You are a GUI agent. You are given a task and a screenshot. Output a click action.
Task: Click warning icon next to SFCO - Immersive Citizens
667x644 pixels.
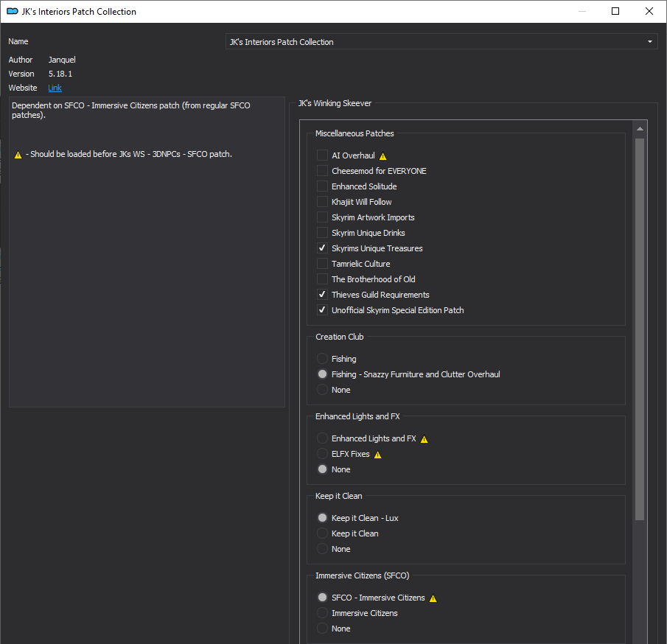pos(433,598)
